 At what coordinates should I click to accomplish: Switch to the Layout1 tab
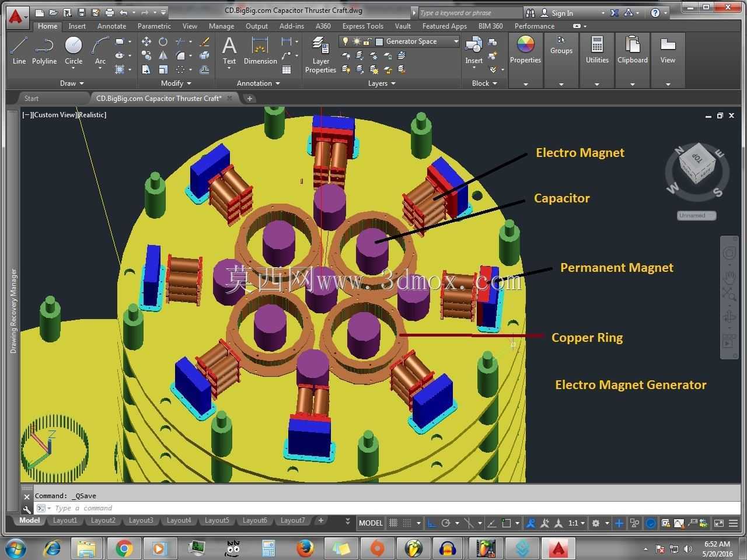tap(65, 520)
